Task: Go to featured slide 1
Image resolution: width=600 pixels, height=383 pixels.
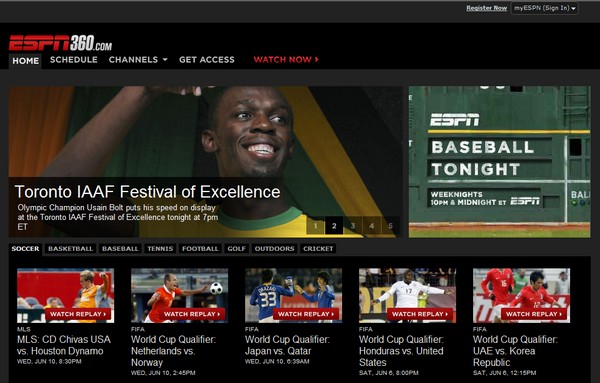Action: 315,226
